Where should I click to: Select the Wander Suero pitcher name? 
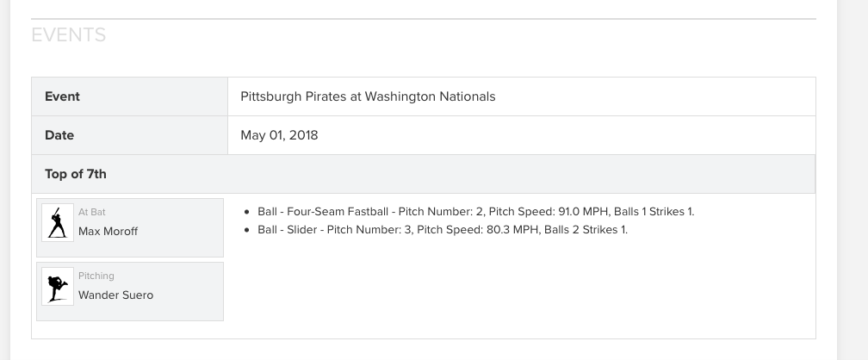pos(115,295)
